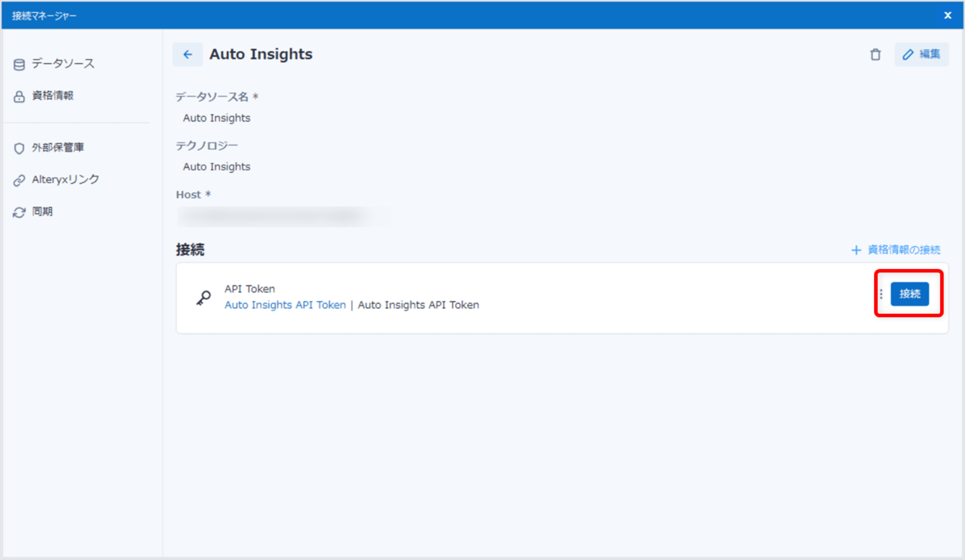
Task: Delete data source with trash icon
Action: [875, 55]
